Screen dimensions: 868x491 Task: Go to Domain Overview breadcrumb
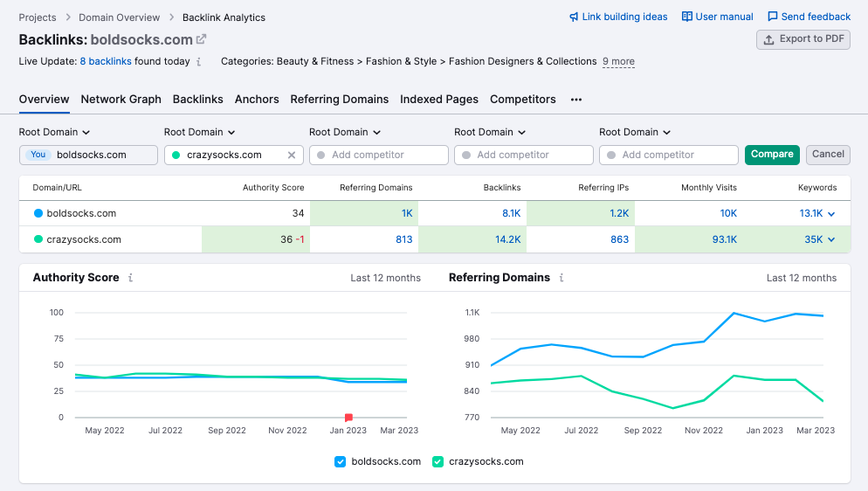[x=119, y=17]
